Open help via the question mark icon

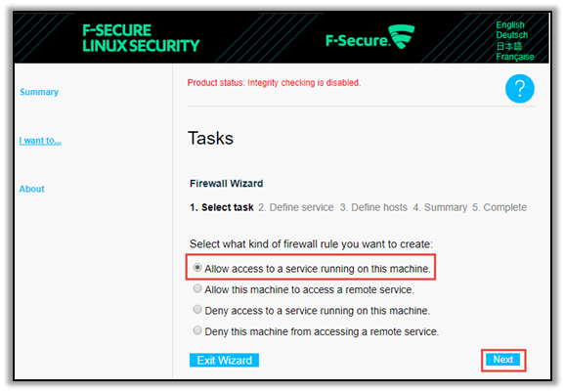[519, 89]
